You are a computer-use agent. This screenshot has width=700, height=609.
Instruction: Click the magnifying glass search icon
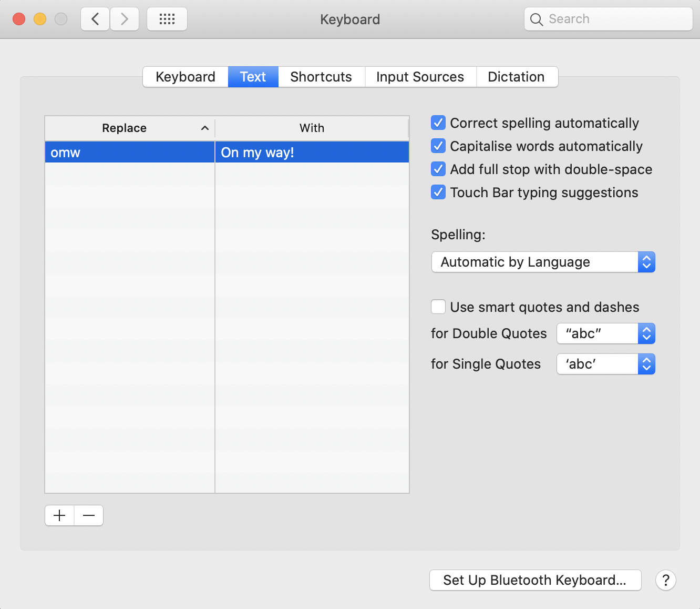click(537, 19)
